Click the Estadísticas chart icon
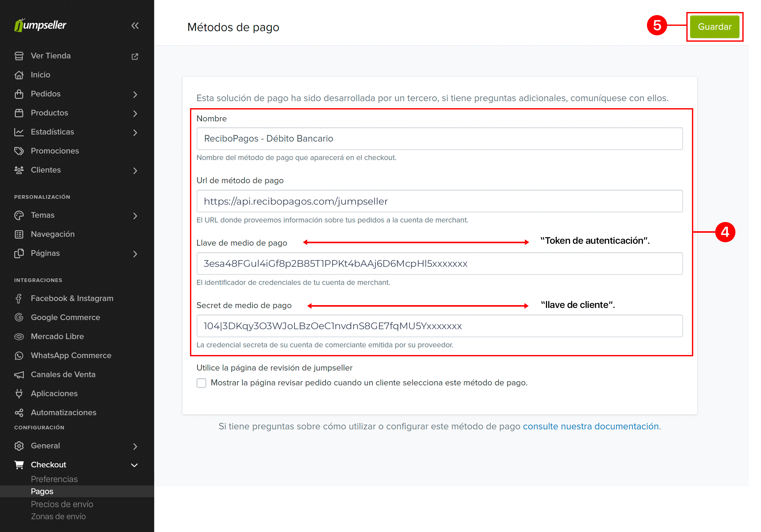Viewport: 761px width, 532px height. pyautogui.click(x=19, y=132)
